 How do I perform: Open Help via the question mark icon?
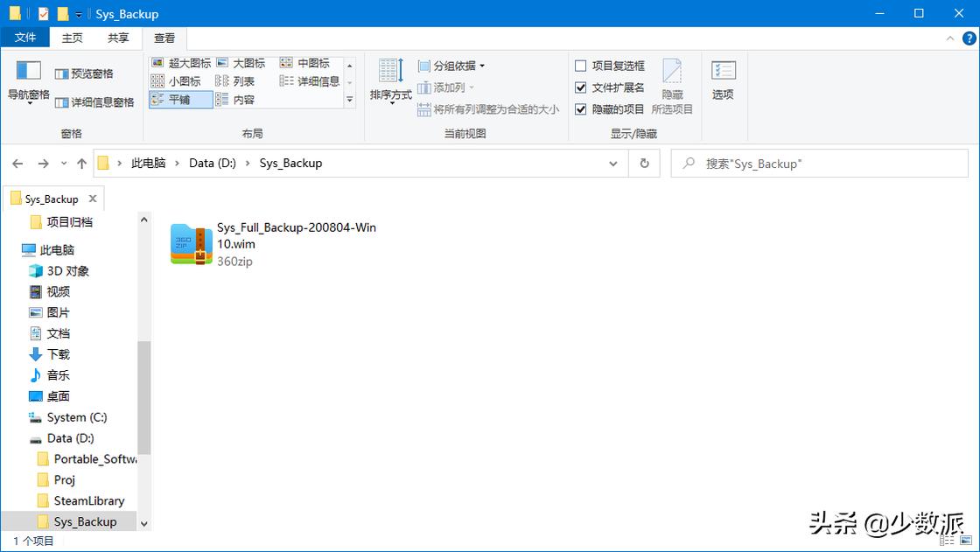click(969, 38)
